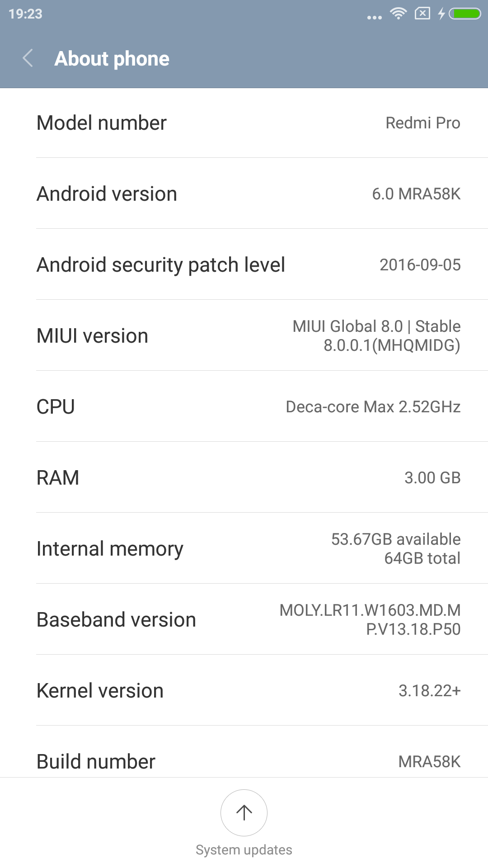Tap the System updates label
Image resolution: width=488 pixels, height=868 pixels.
[x=244, y=850]
